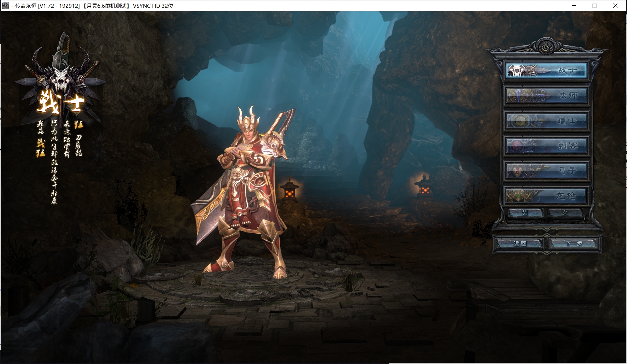Viewport: 627px width, 364px height.
Task: Click the glowing lantern left of the pillar
Action: point(289,190)
